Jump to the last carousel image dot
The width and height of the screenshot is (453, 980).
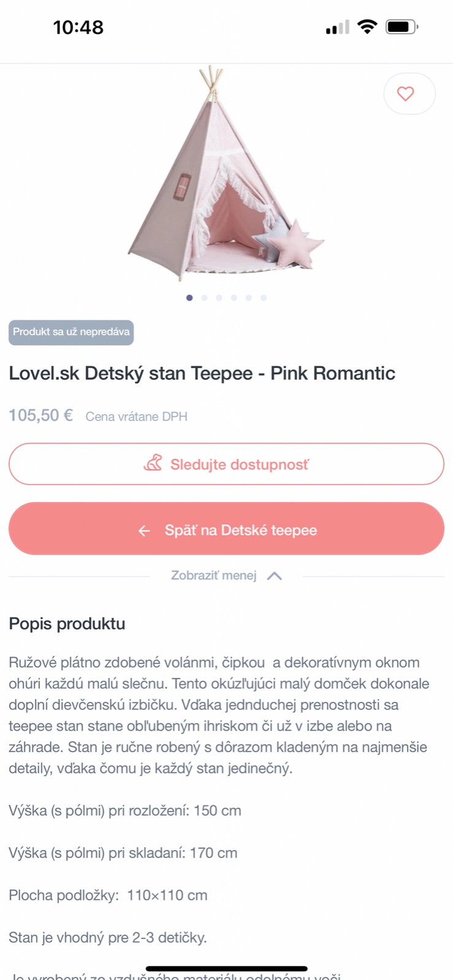[x=264, y=298]
